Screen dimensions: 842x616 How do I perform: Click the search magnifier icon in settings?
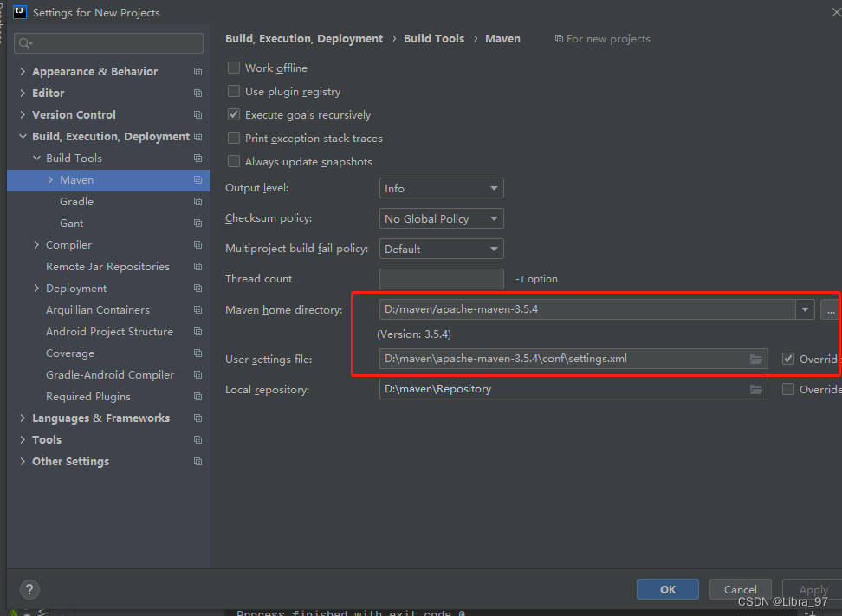tap(25, 43)
